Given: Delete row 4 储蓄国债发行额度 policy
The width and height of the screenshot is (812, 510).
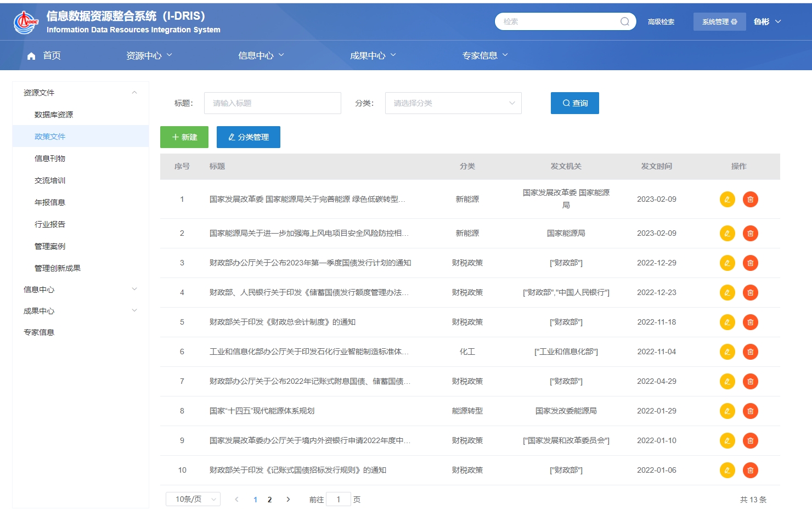Looking at the screenshot, I should click(750, 292).
